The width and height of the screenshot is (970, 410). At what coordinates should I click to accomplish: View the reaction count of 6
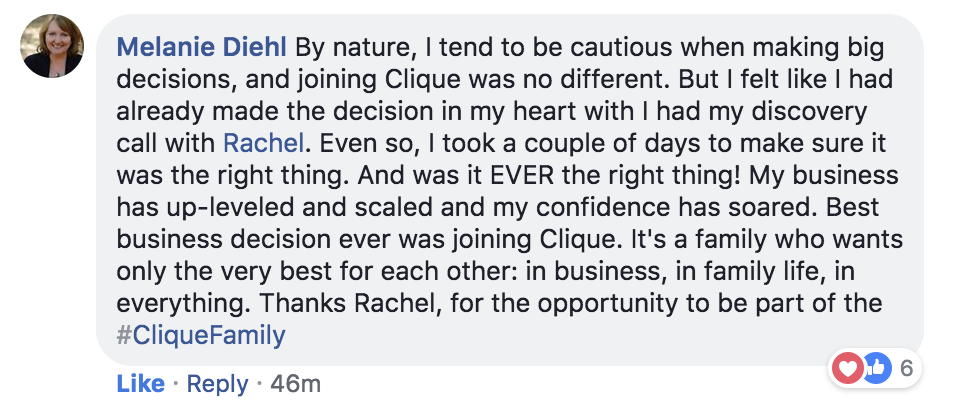[x=906, y=369]
